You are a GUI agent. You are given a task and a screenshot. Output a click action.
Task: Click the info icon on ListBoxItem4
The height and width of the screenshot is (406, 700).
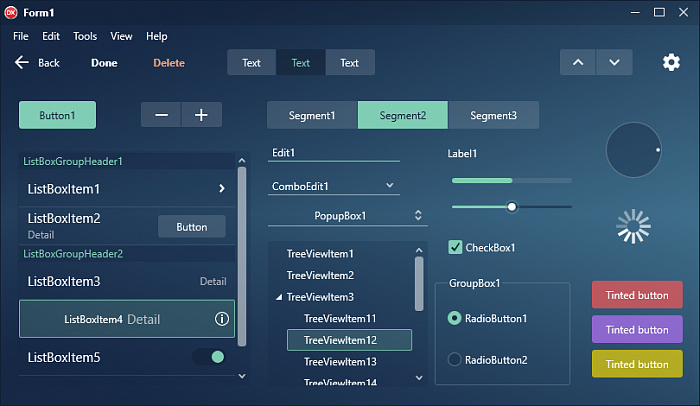222,319
